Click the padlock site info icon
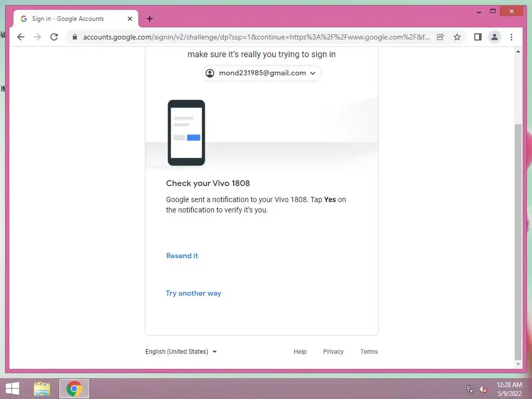Image resolution: width=532 pixels, height=399 pixels. point(75,37)
